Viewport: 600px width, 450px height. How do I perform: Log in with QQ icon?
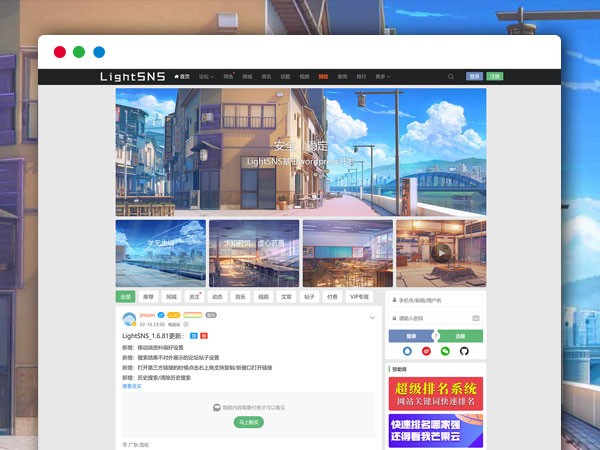[408, 351]
